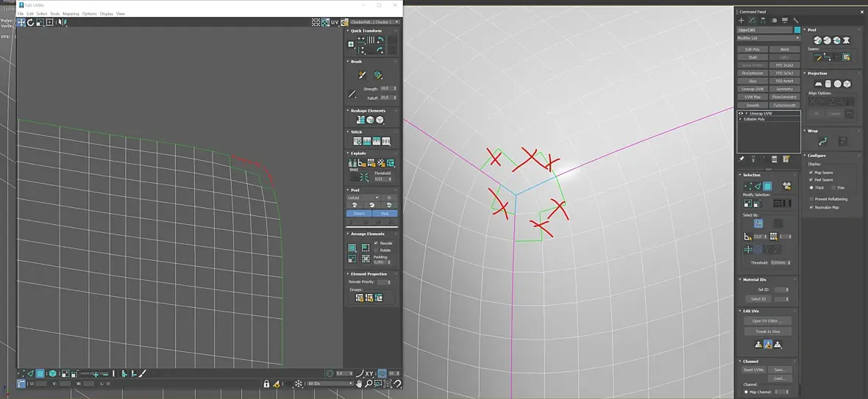Open the CheckerPattern texture dropdown

374,23
